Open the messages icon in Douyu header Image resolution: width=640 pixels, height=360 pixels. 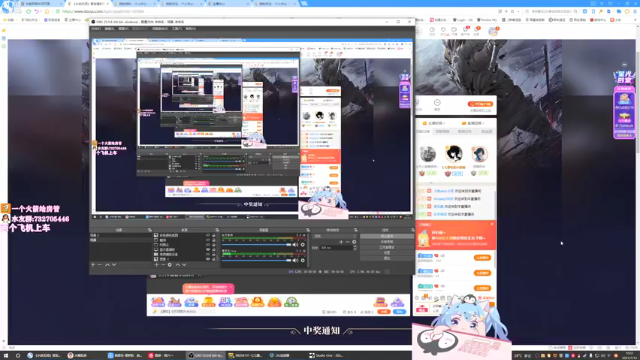click(476, 31)
